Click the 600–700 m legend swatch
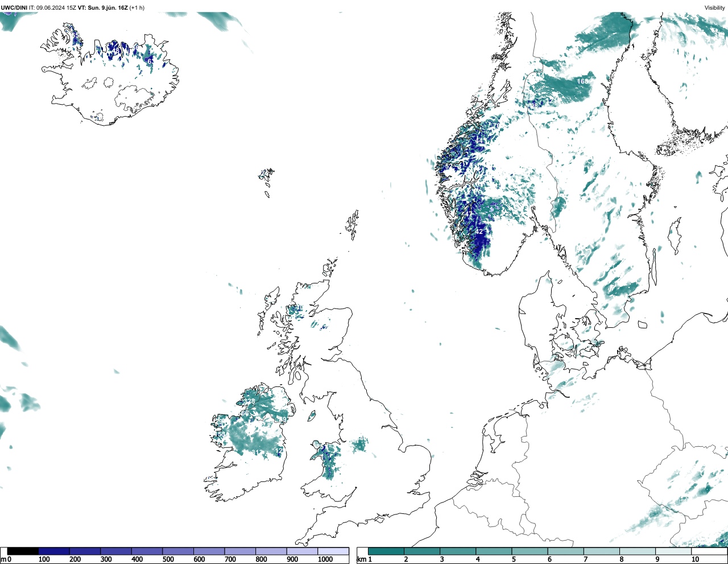 point(209,551)
